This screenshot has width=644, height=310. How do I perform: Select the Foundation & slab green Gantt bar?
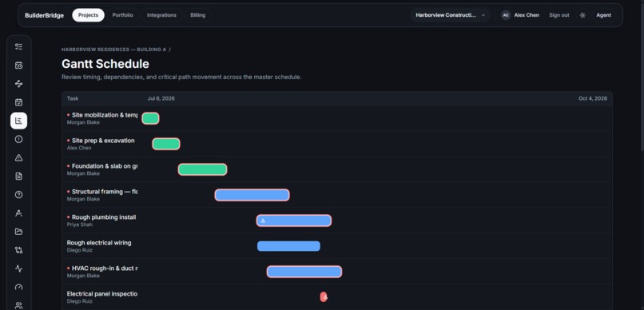(x=202, y=169)
